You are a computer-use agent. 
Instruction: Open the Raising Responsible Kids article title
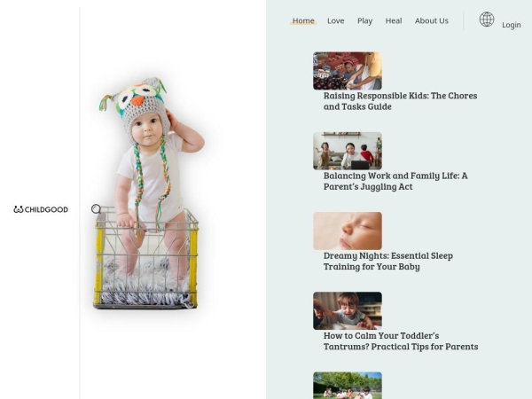[401, 101]
